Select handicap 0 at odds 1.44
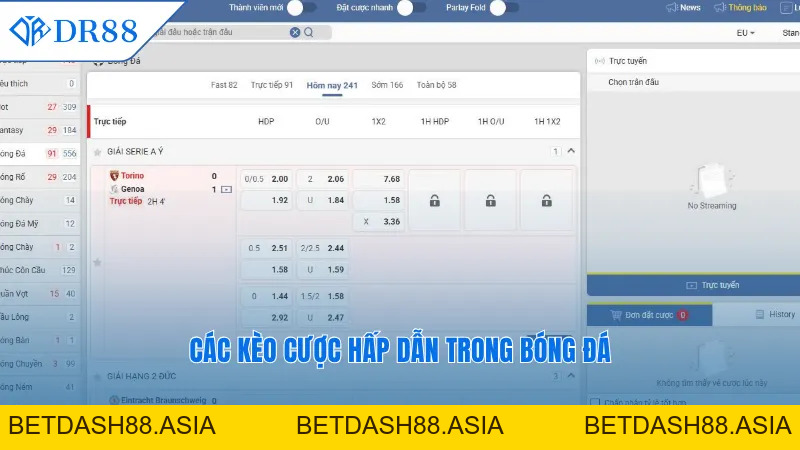 pos(266,296)
